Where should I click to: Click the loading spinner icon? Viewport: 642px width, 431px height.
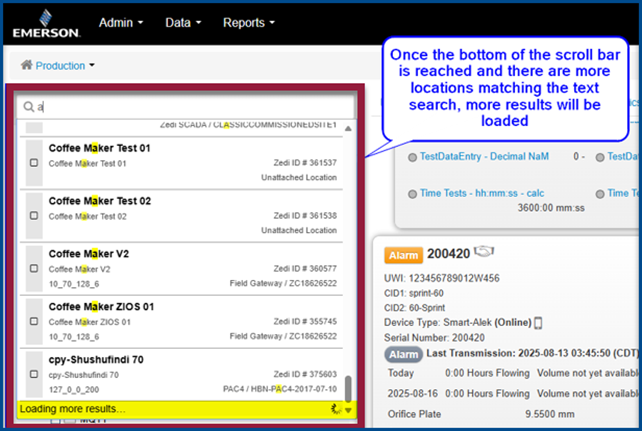[x=336, y=408]
